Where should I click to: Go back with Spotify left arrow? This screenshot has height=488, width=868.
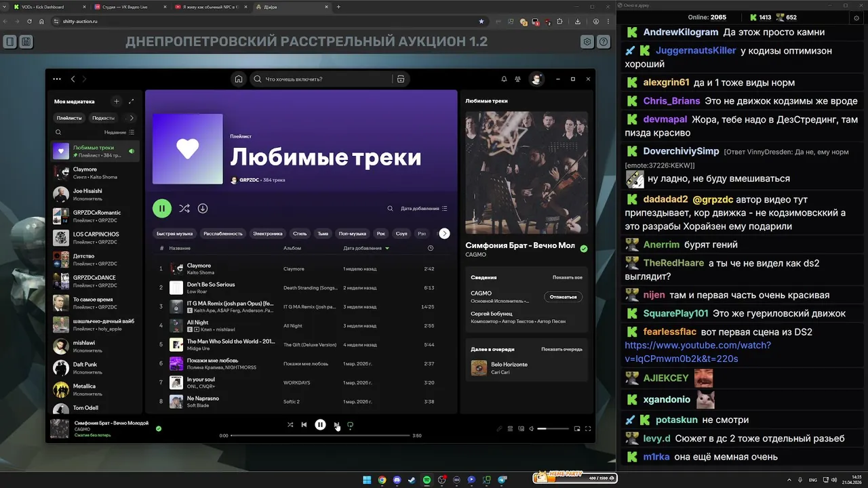(73, 79)
